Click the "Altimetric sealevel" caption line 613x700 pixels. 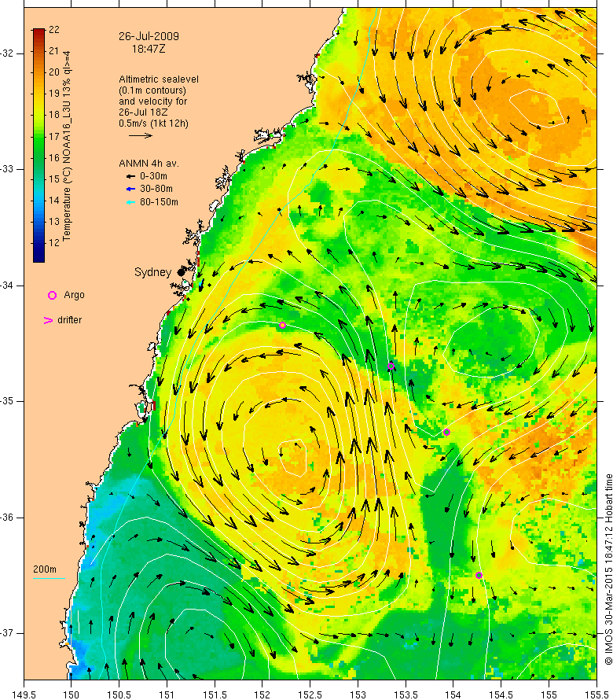click(x=159, y=79)
